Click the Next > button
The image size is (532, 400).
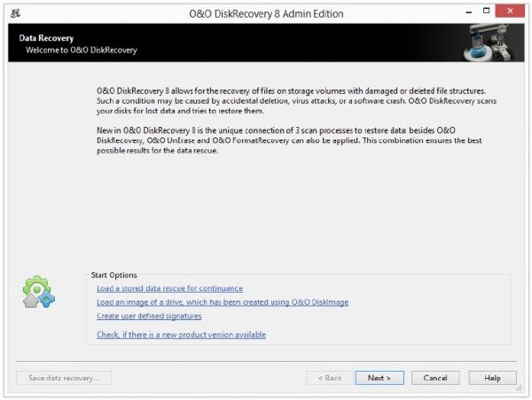379,378
